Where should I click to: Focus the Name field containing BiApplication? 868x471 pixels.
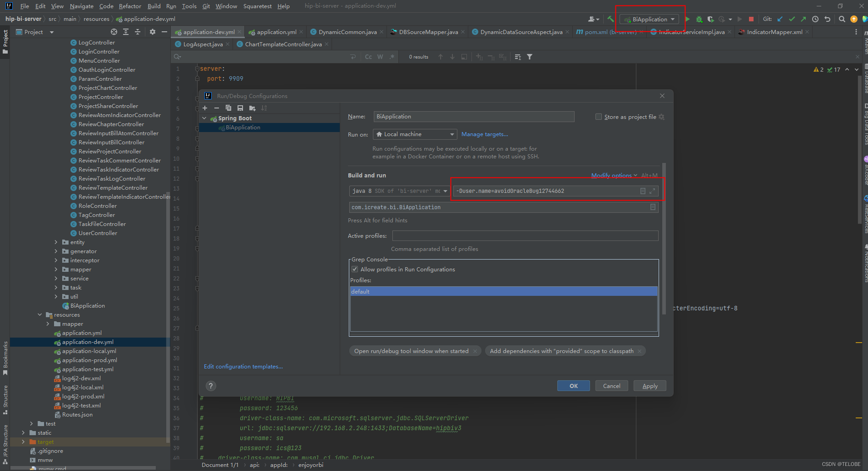(x=474, y=117)
